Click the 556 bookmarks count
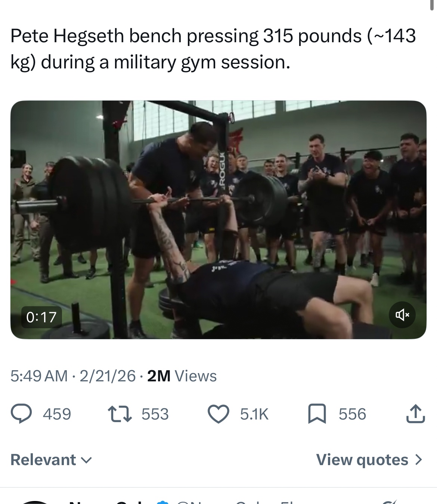 click(352, 414)
